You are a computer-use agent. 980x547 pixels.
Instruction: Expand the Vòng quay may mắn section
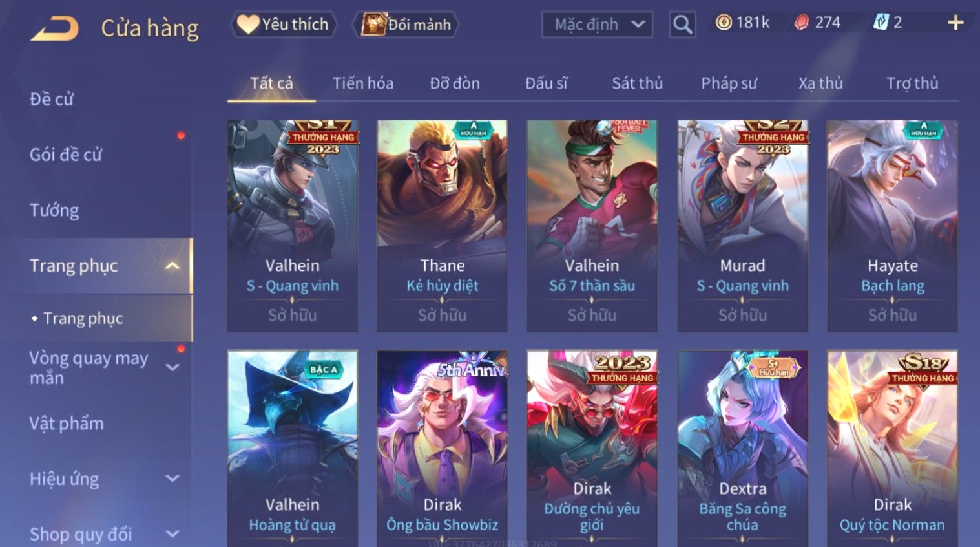[x=172, y=367]
